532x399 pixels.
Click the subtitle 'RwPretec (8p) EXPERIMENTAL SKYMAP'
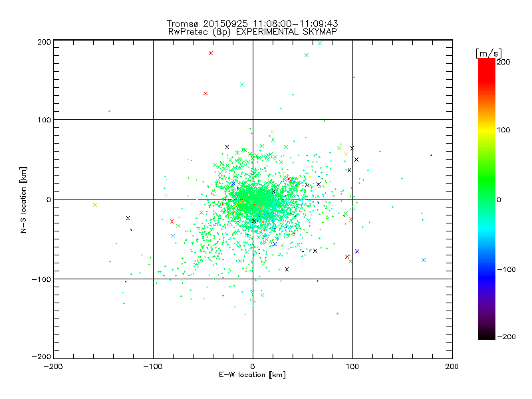coord(252,32)
